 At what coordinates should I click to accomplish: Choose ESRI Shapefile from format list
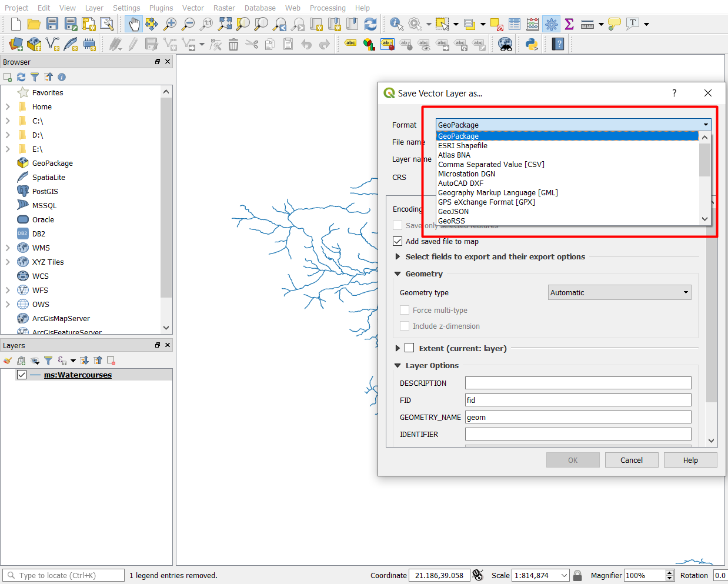[463, 146]
